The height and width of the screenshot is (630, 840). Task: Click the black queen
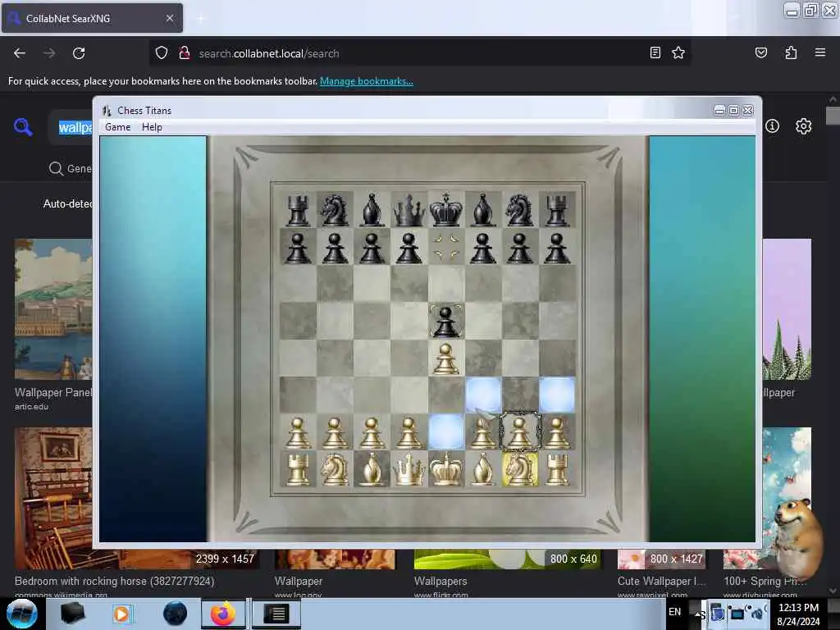point(409,210)
